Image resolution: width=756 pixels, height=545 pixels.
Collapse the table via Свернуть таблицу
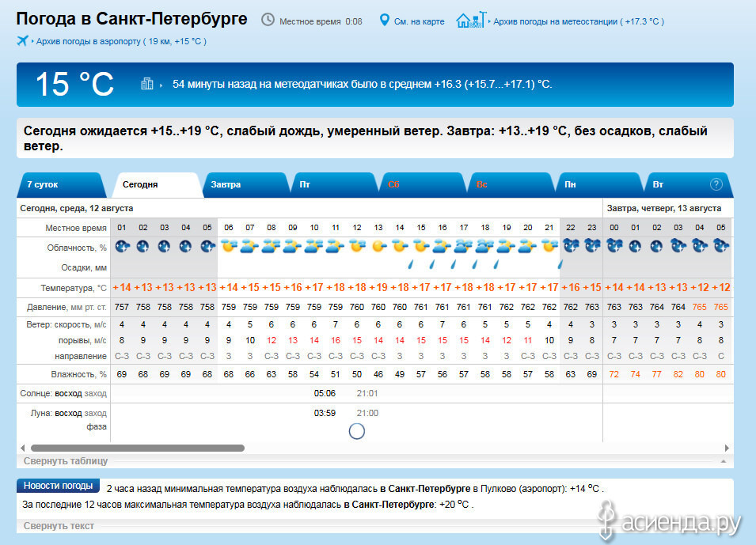66,461
